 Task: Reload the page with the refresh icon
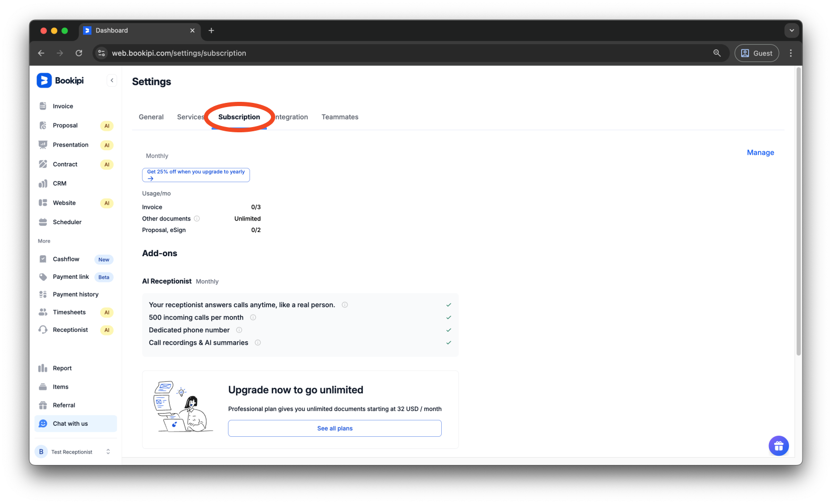coord(79,53)
